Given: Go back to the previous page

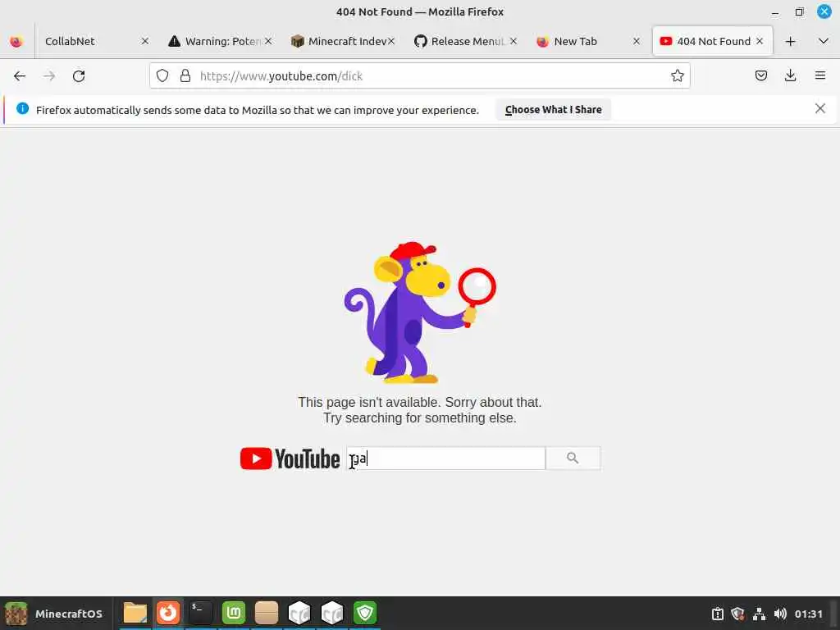Looking at the screenshot, I should [x=20, y=76].
